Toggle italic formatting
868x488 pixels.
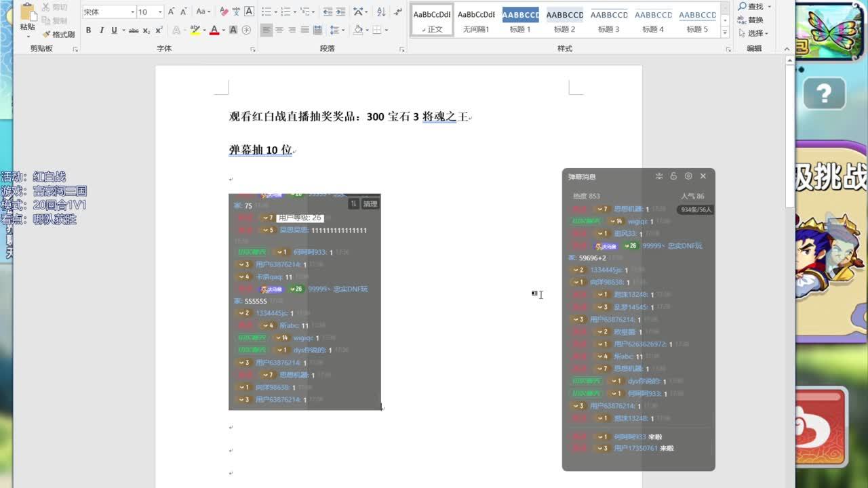101,30
